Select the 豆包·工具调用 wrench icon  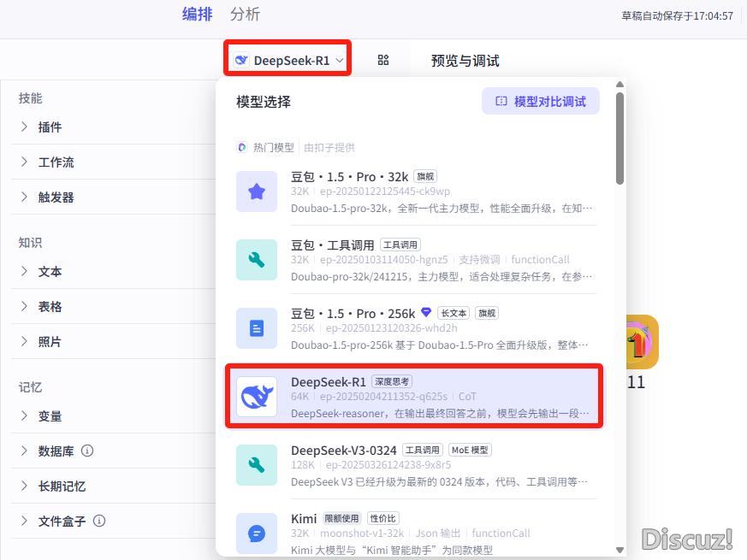257,260
